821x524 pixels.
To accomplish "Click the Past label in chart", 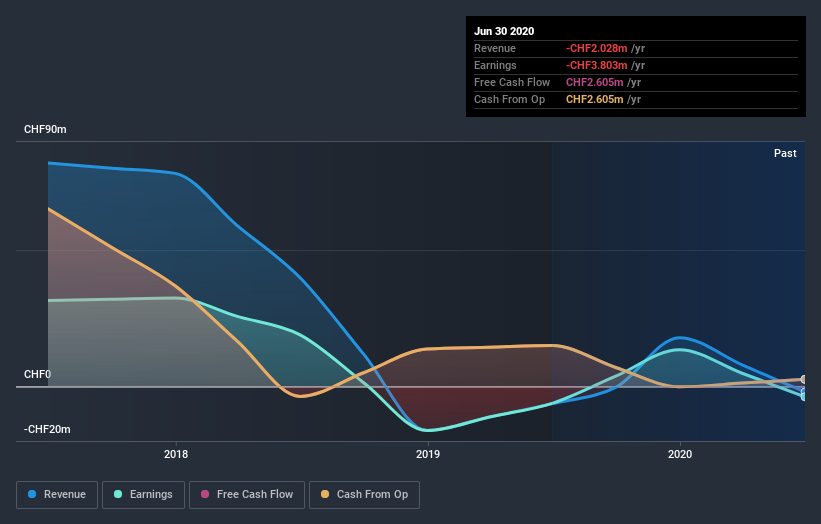I will (785, 153).
